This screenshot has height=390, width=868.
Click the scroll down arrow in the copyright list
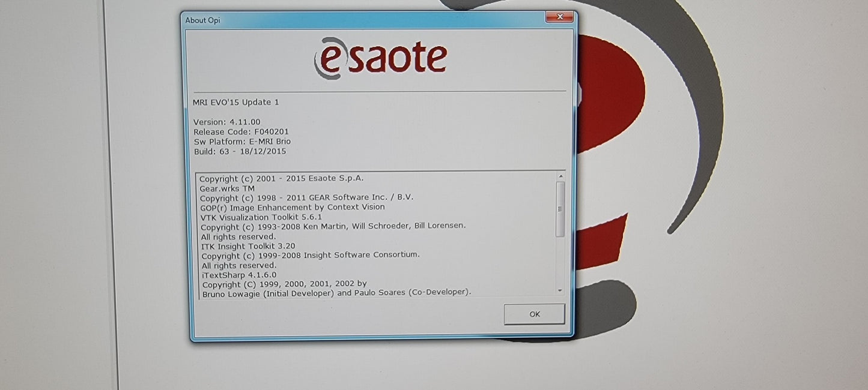(560, 290)
